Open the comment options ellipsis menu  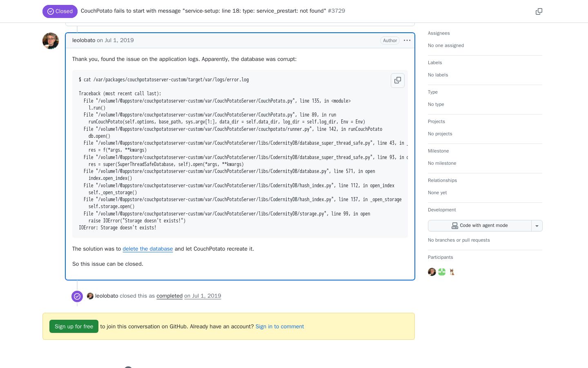(x=407, y=40)
